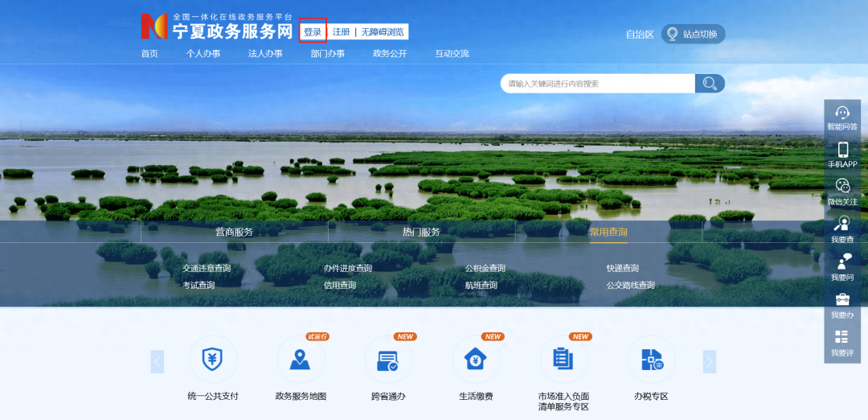Screen dimensions: 868x420
Task: Open the 政务服务地图 map icon
Action: (301, 360)
